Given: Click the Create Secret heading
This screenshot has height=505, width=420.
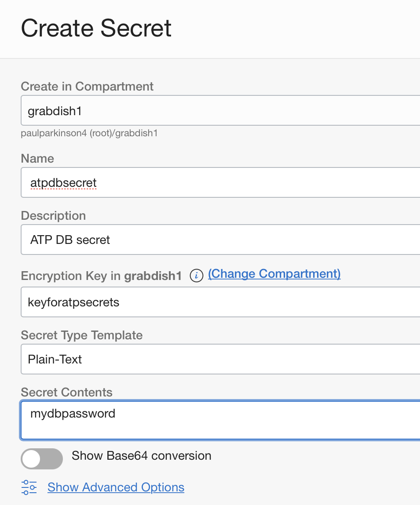Looking at the screenshot, I should (x=96, y=28).
